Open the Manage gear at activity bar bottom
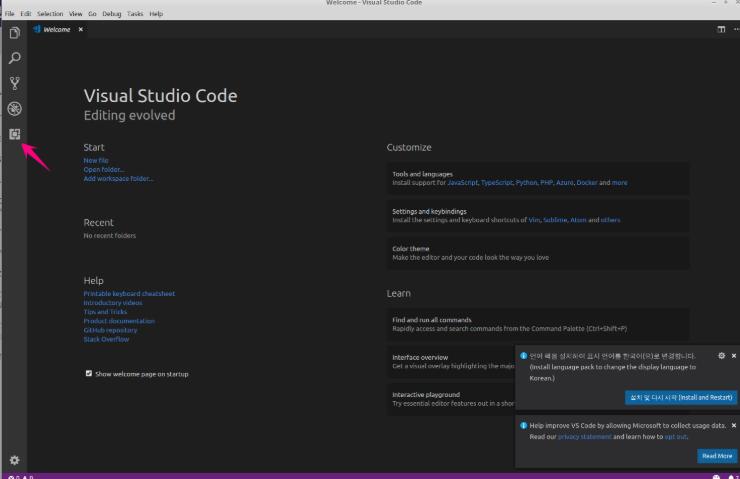Image resolution: width=740 pixels, height=479 pixels. click(15, 460)
